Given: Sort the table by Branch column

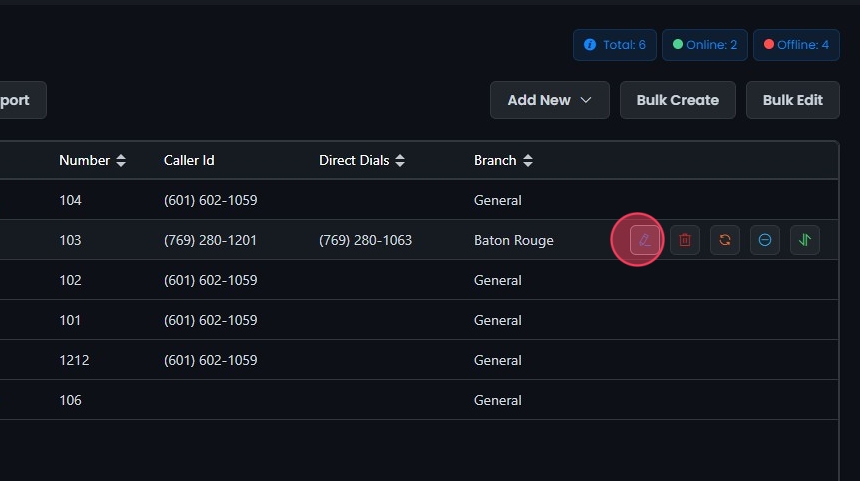Looking at the screenshot, I should tap(528, 161).
